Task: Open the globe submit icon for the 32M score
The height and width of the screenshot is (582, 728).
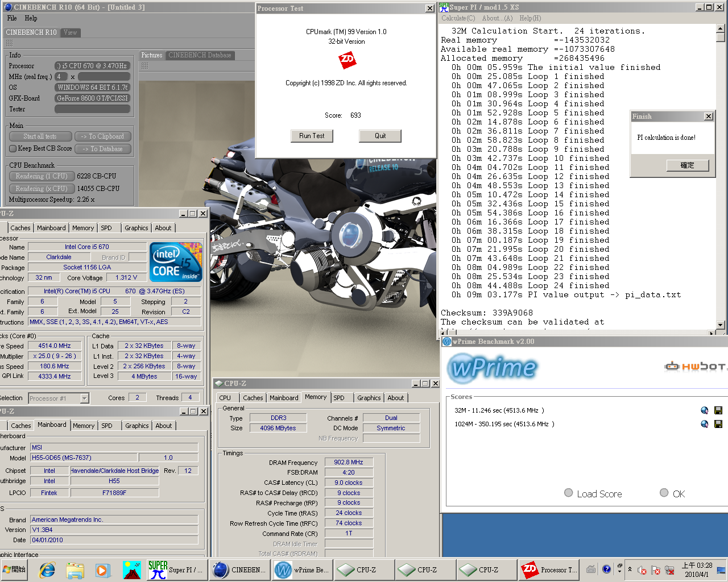Action: tap(705, 410)
